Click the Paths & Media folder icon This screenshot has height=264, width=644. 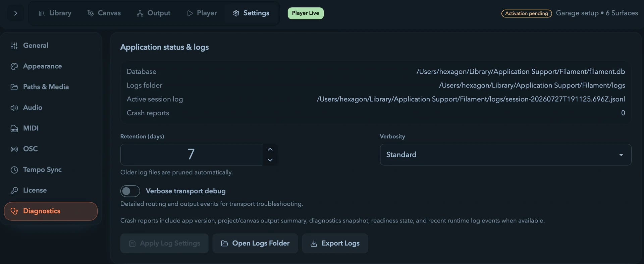click(x=14, y=87)
